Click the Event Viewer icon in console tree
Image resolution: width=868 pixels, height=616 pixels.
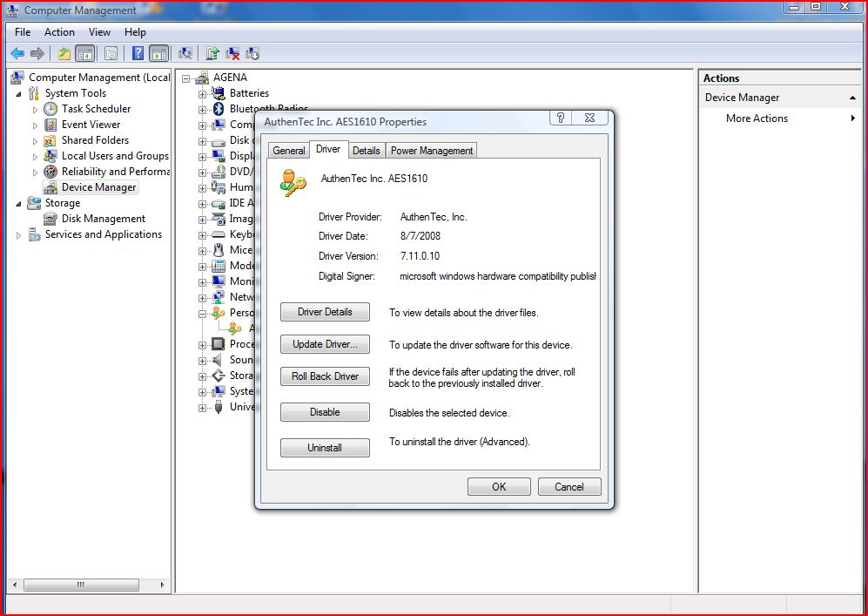pyautogui.click(x=50, y=125)
